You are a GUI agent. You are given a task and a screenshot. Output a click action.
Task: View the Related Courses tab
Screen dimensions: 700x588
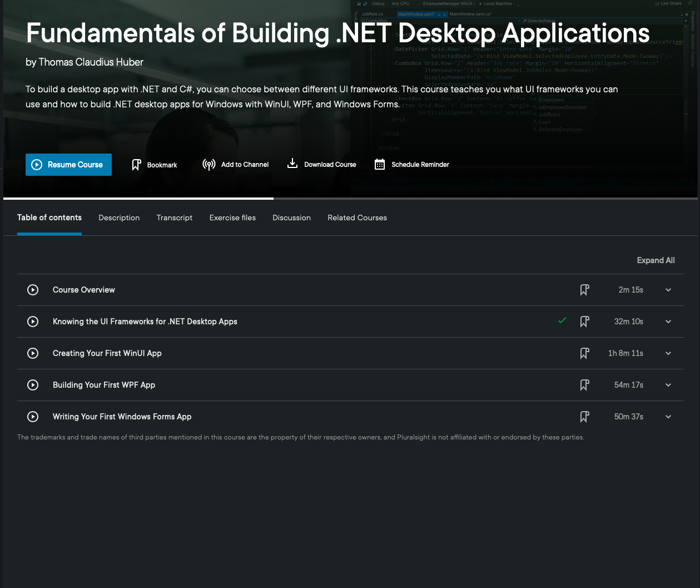[357, 218]
